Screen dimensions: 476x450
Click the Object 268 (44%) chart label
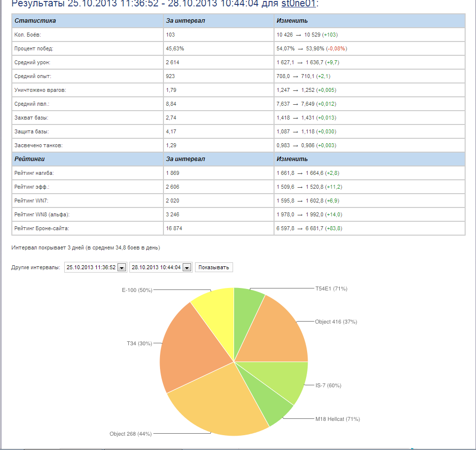pyautogui.click(x=130, y=434)
